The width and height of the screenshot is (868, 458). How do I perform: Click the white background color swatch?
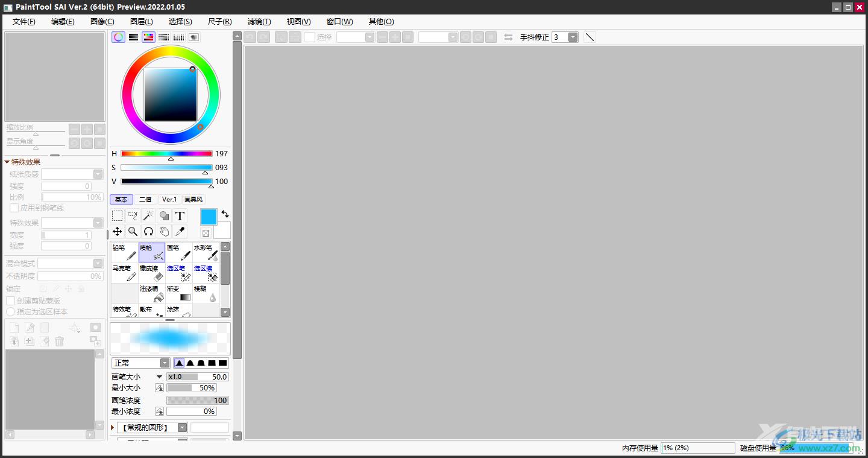tap(222, 231)
